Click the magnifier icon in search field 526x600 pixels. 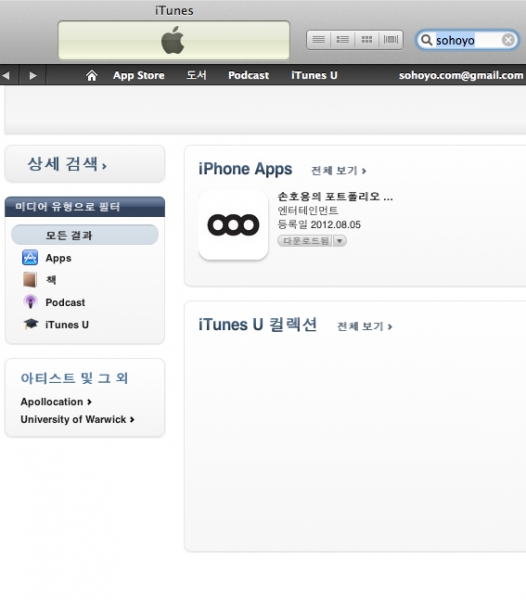click(426, 40)
